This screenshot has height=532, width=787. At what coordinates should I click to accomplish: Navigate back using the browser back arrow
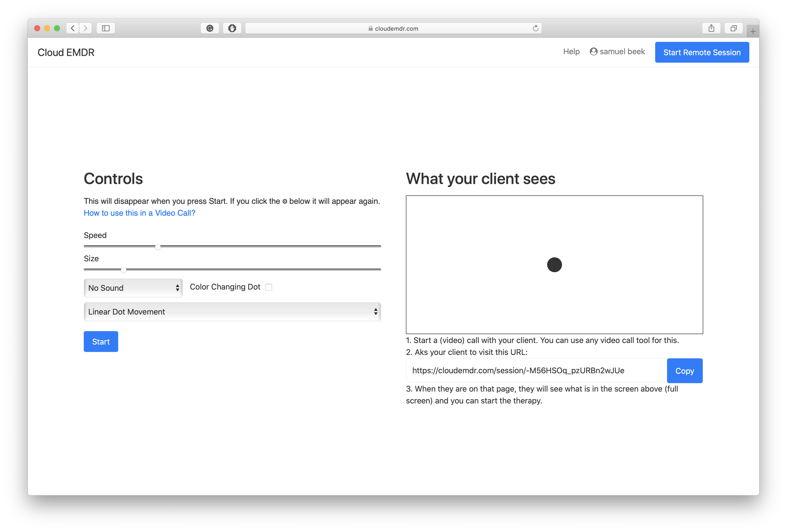[72, 28]
